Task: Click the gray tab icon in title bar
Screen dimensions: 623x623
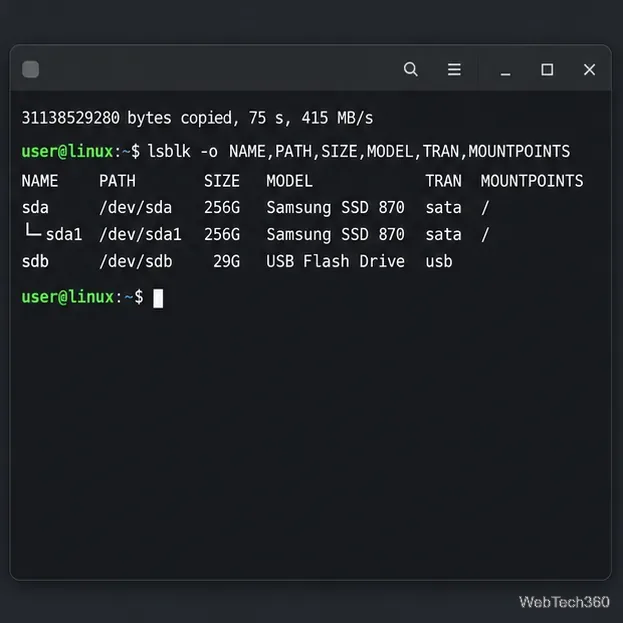Action: [x=31, y=70]
